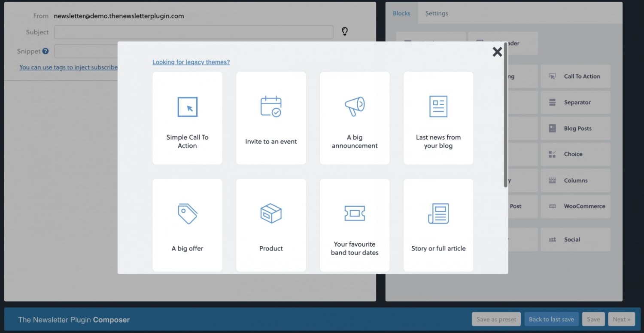
Task: Select the Last news from your blog icon
Action: [438, 107]
